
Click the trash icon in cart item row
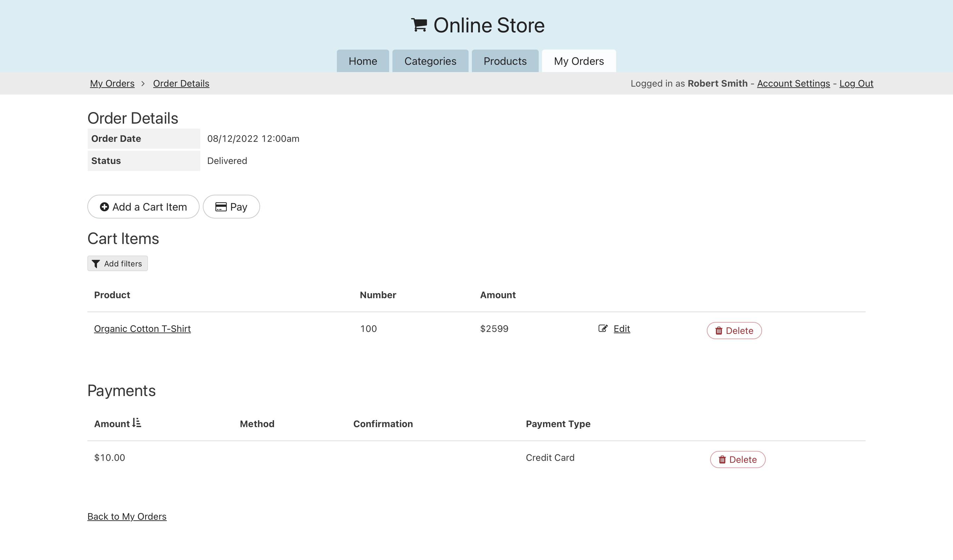(718, 331)
